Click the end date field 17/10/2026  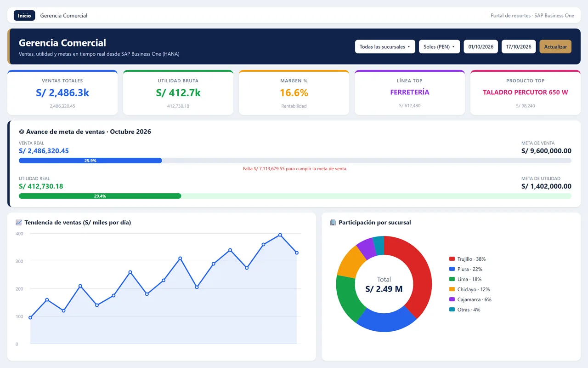pyautogui.click(x=519, y=46)
